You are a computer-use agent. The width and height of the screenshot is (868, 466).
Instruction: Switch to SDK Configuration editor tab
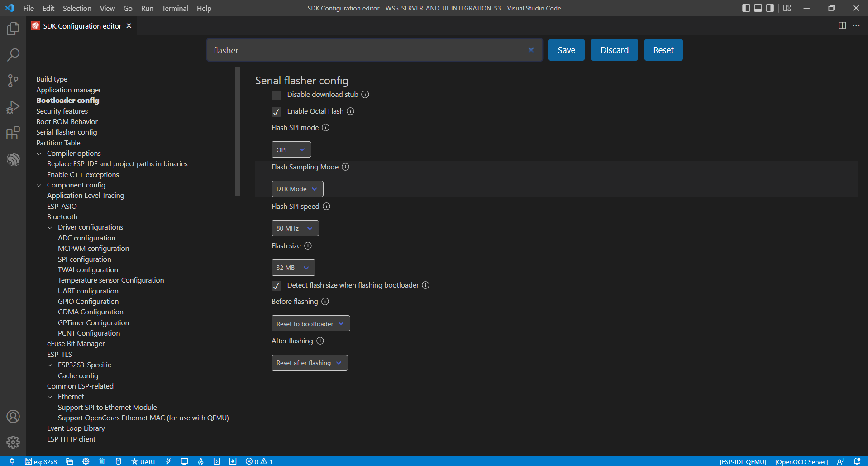point(82,26)
